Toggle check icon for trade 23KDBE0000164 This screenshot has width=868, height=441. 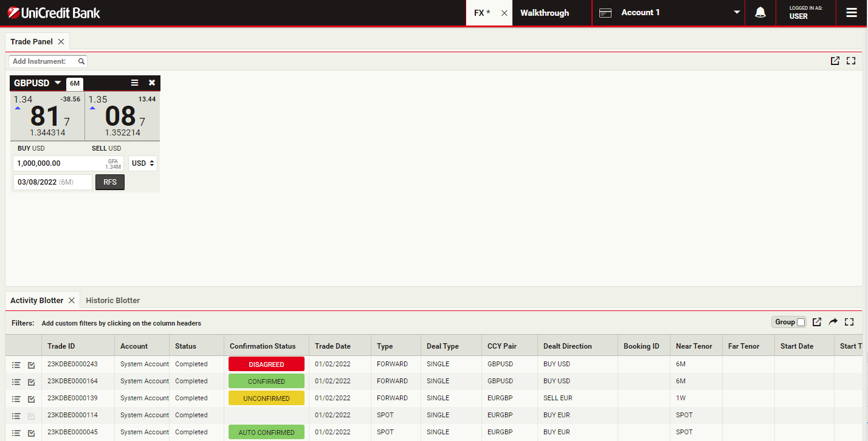pos(32,381)
